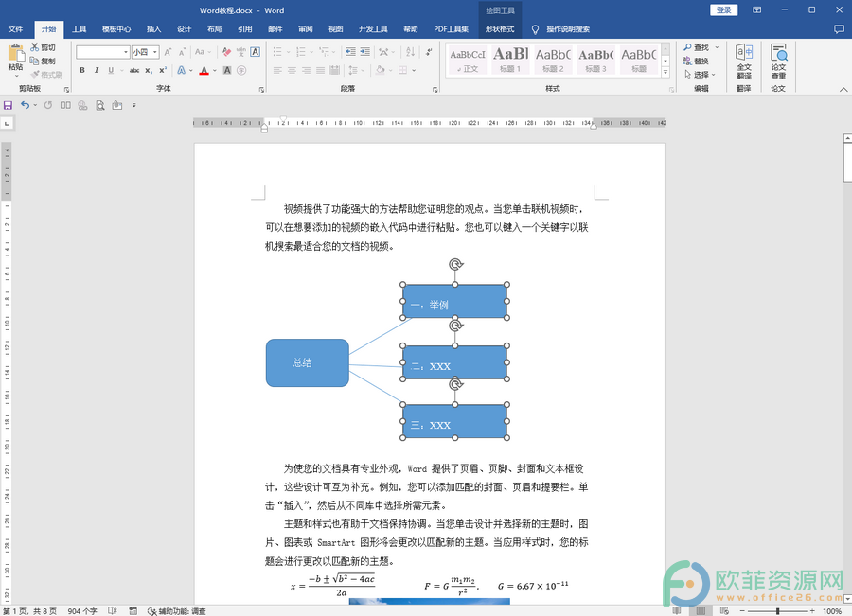
Task: Open the borders dropdown arrow
Action: pyautogui.click(x=414, y=71)
